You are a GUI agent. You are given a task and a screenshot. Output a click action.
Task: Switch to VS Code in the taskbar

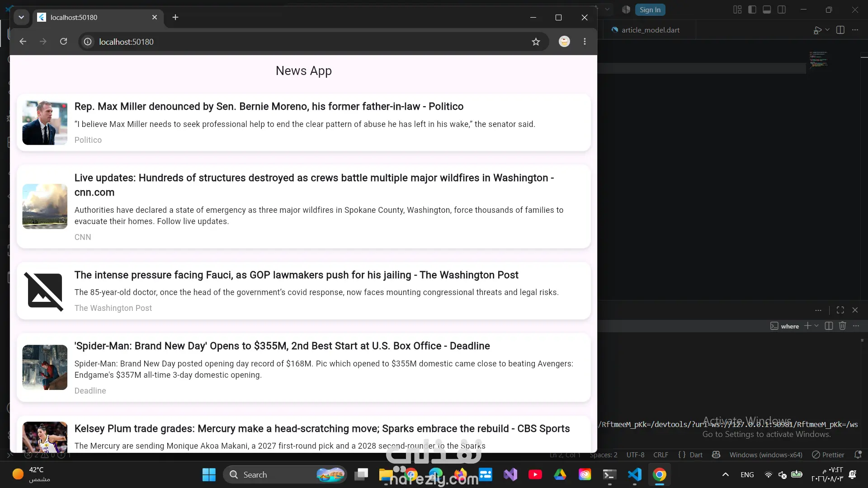coord(635,474)
